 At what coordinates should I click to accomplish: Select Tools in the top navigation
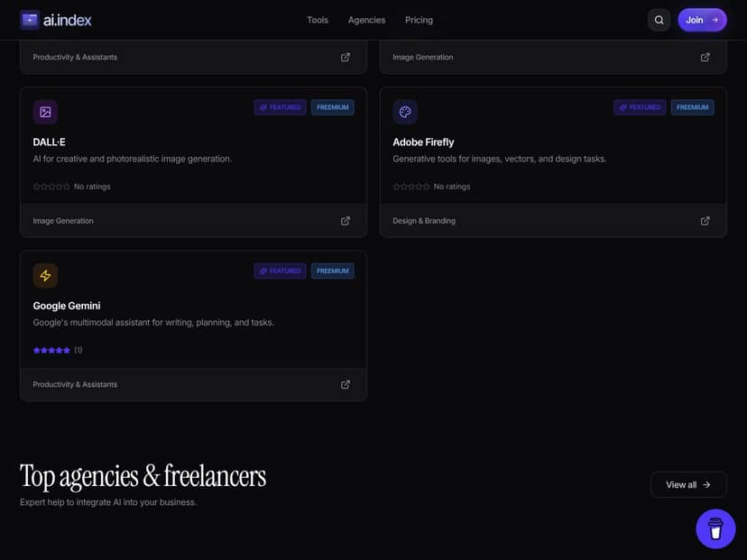[317, 19]
